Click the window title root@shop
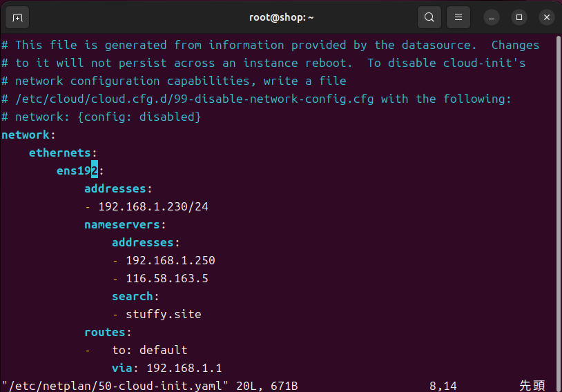Viewport: 562px width, 392px height. click(x=282, y=17)
